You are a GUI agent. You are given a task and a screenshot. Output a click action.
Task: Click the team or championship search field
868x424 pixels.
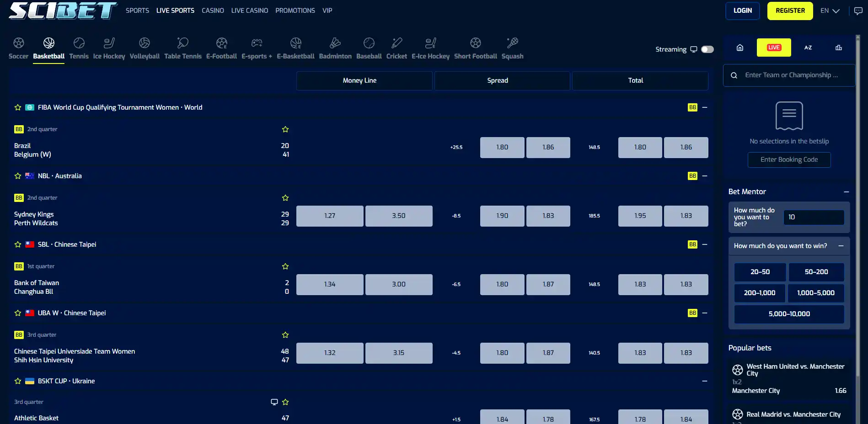coord(789,75)
